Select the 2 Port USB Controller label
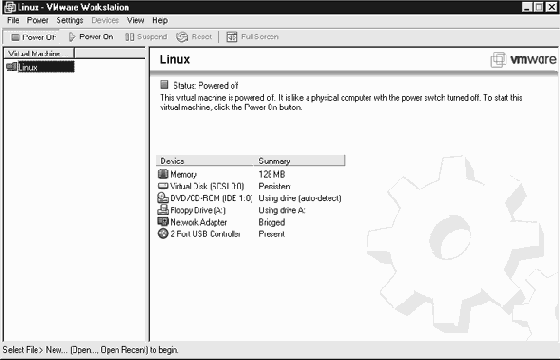 tap(205, 234)
